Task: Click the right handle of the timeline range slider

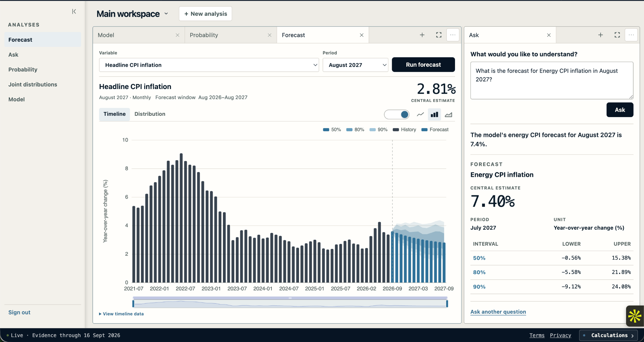Action: (x=447, y=304)
